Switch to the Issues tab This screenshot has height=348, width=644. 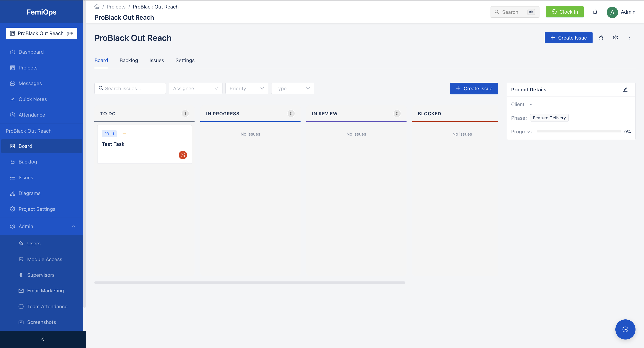coord(157,60)
